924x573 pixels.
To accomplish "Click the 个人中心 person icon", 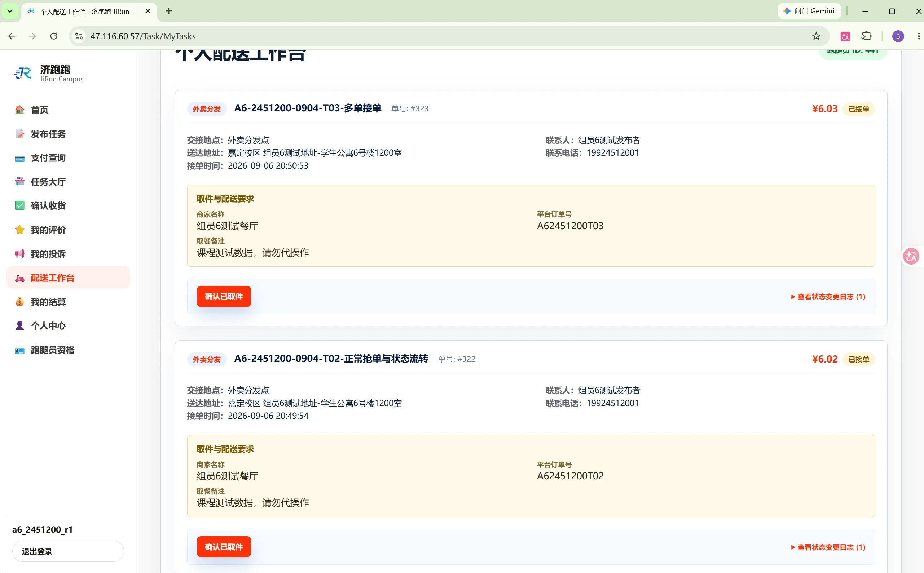I will (20, 325).
